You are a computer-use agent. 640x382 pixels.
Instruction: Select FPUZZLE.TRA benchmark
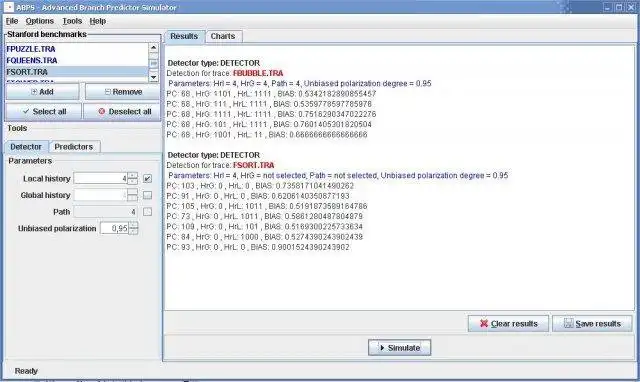click(77, 49)
